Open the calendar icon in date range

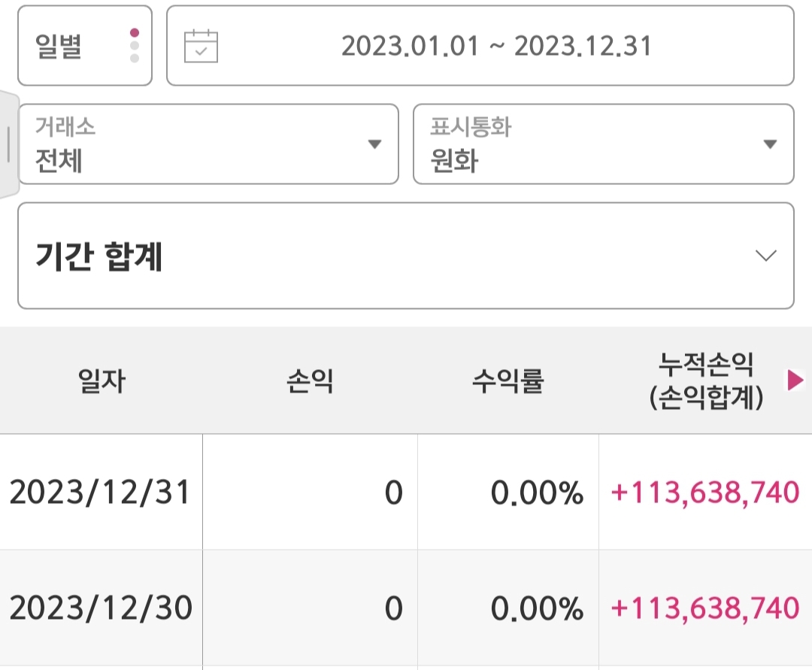201,46
